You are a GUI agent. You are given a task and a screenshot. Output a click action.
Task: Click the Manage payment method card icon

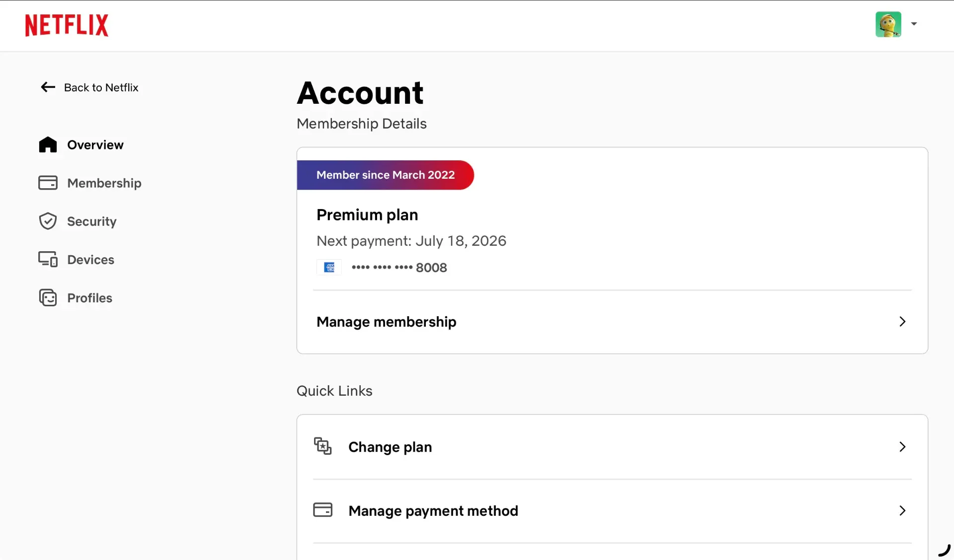(322, 510)
